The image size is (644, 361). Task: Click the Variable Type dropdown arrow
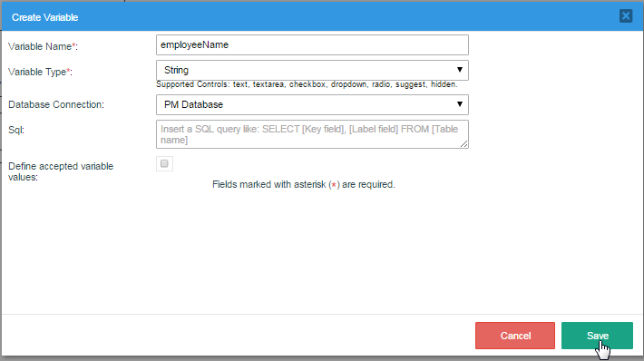tap(460, 70)
